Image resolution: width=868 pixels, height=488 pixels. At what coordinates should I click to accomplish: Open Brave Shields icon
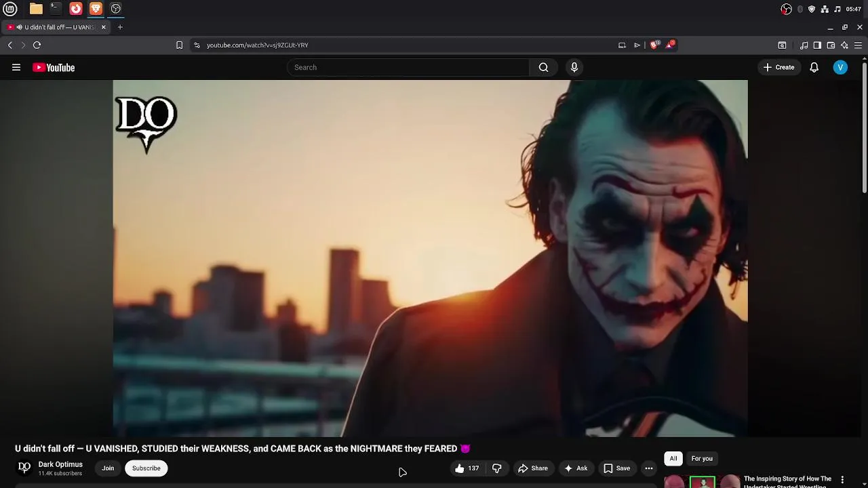(654, 45)
